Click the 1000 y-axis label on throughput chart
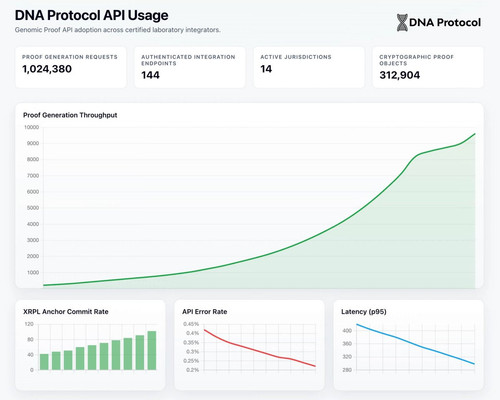This screenshot has height=400, width=500. [x=33, y=273]
